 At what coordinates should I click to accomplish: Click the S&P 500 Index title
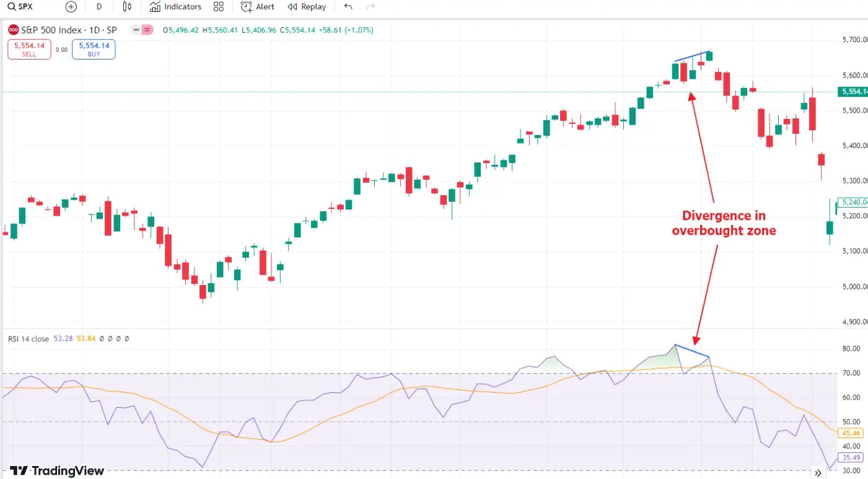[x=68, y=30]
